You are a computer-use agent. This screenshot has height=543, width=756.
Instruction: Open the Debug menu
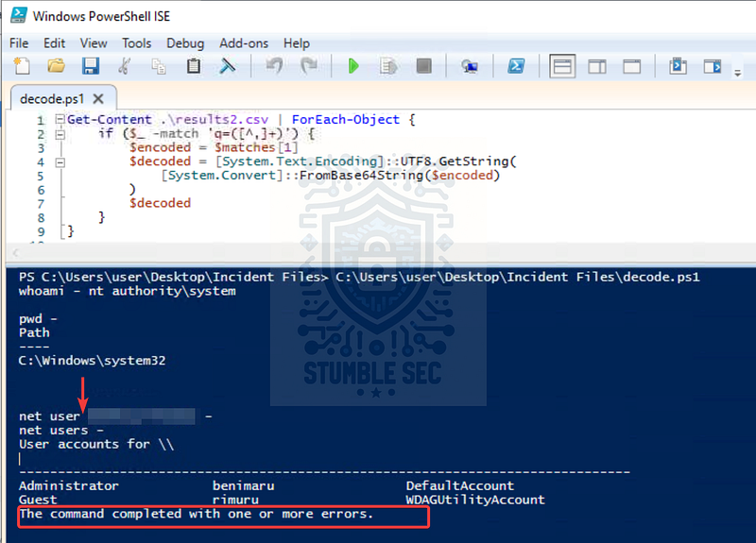tap(185, 43)
